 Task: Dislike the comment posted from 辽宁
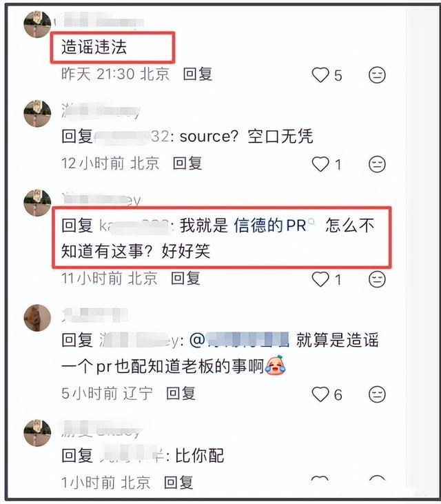377,394
